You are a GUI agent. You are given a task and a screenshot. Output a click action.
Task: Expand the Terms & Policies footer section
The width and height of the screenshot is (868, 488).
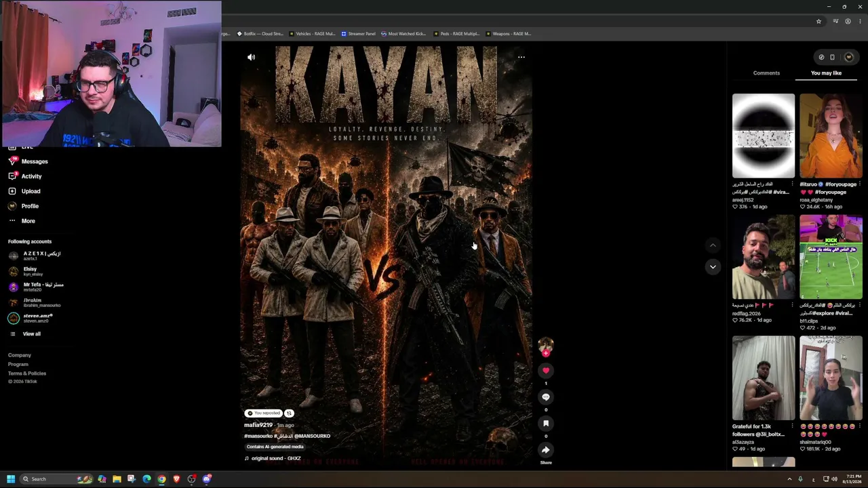(x=27, y=373)
